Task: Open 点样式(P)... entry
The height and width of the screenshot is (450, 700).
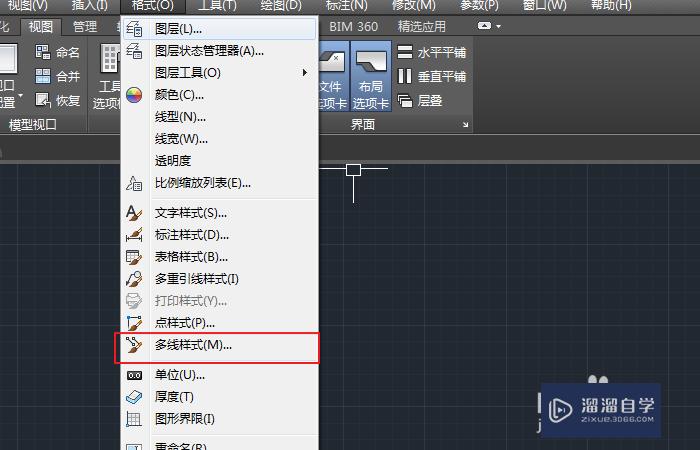Action: [x=219, y=323]
